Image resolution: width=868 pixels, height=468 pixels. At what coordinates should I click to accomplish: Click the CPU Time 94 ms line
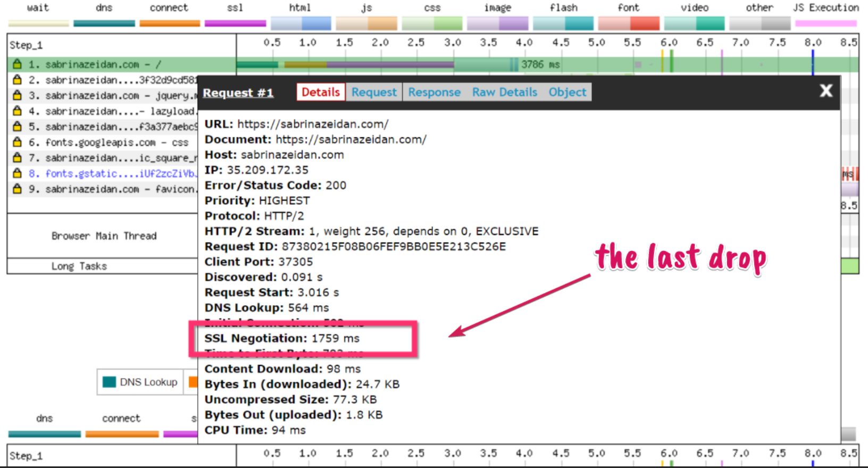point(255,430)
